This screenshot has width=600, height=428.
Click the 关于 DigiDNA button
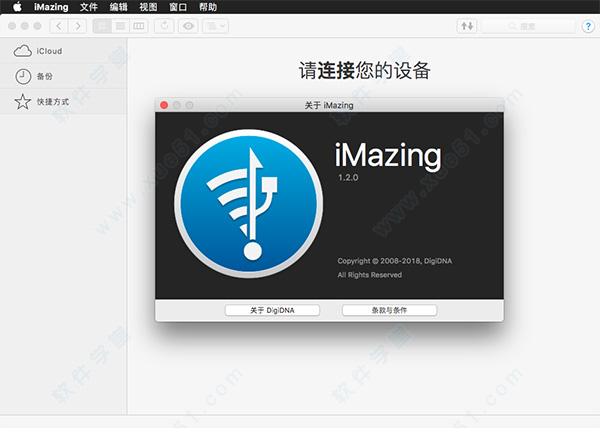(272, 310)
